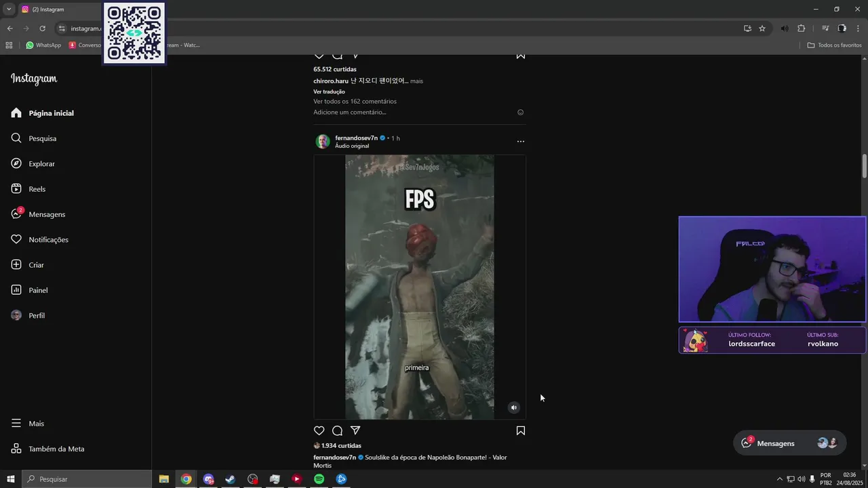Unmute the video using the speaker button

(x=514, y=407)
